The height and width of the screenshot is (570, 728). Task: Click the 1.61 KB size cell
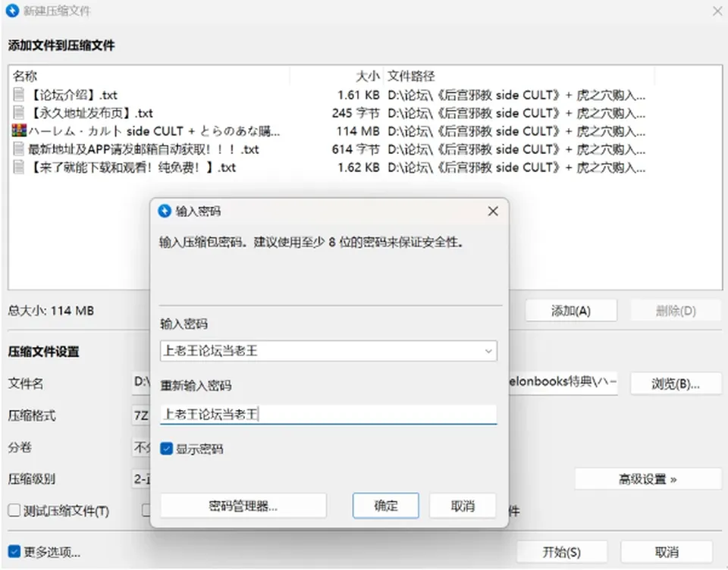[x=359, y=95]
